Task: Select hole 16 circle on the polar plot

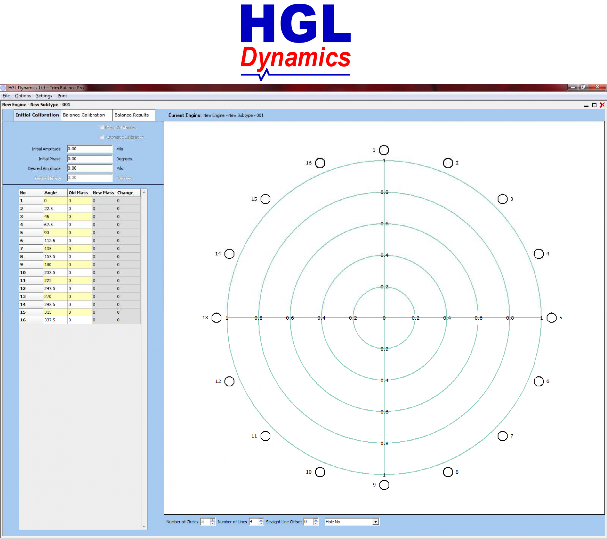Action: (x=320, y=163)
